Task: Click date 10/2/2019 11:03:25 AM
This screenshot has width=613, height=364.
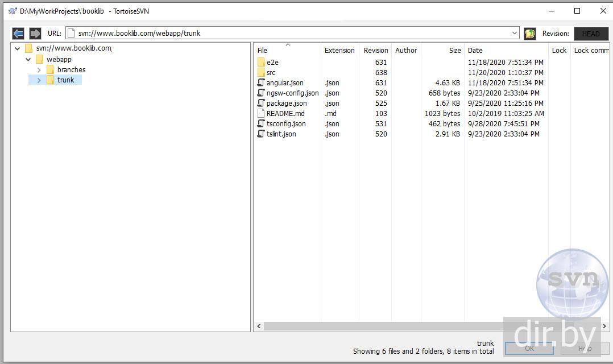Action: 506,113
